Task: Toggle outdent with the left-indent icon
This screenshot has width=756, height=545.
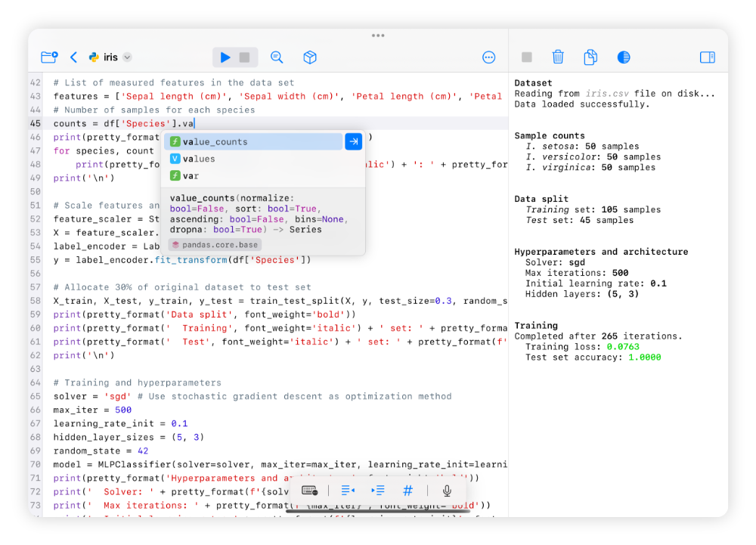Action: point(348,490)
